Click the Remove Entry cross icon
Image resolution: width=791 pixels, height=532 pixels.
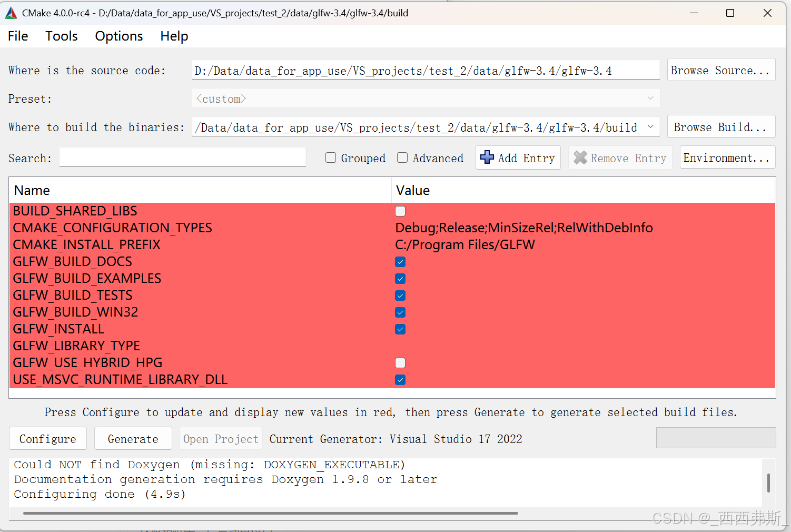tap(580, 158)
